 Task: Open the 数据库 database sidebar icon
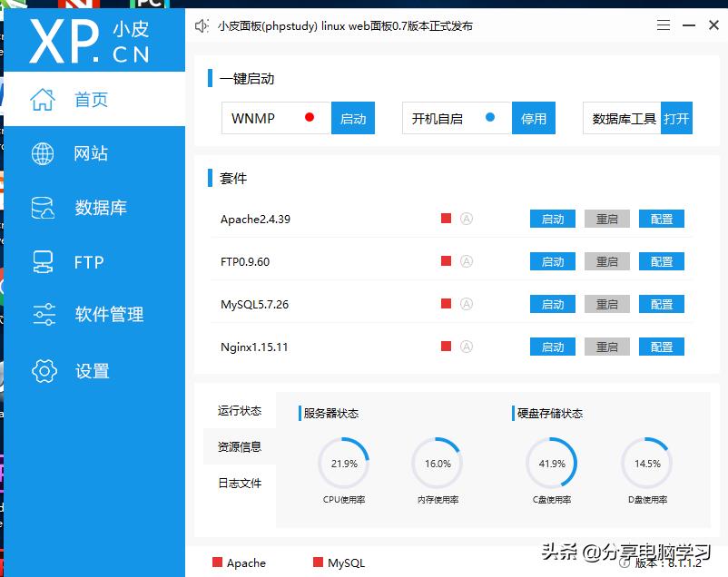click(44, 207)
